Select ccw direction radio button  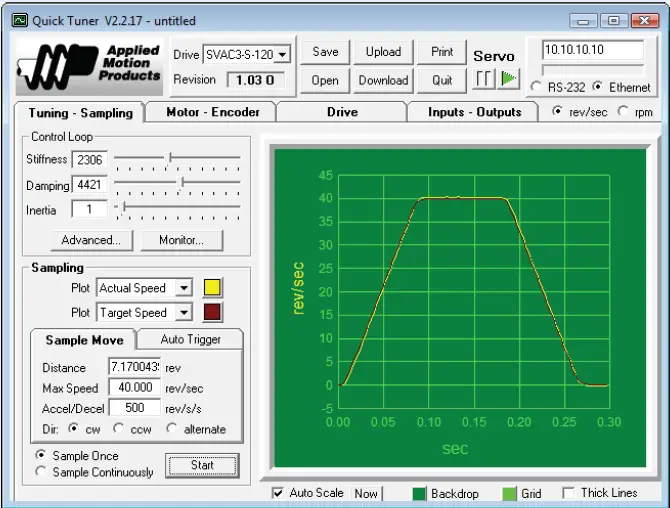pos(118,428)
